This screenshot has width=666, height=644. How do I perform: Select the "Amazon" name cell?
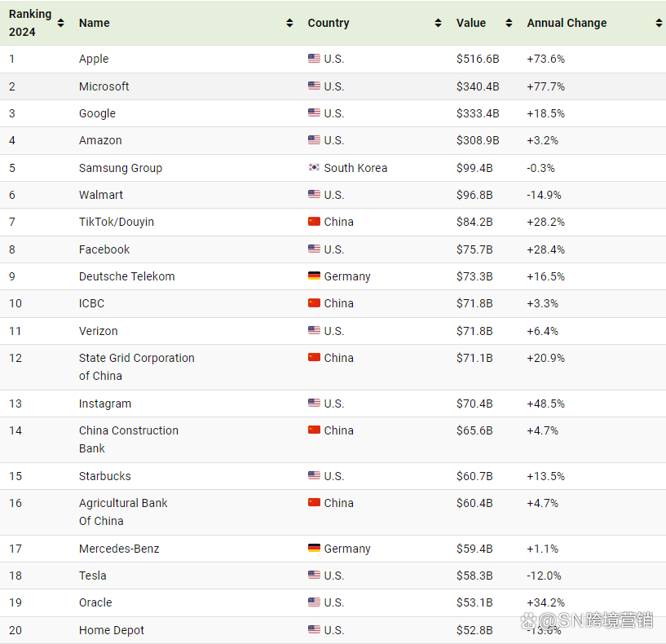point(100,140)
